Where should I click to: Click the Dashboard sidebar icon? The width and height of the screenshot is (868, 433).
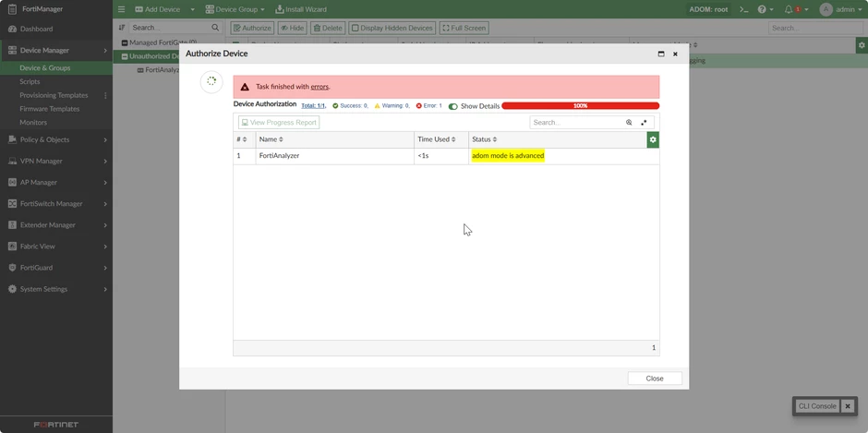tap(12, 29)
